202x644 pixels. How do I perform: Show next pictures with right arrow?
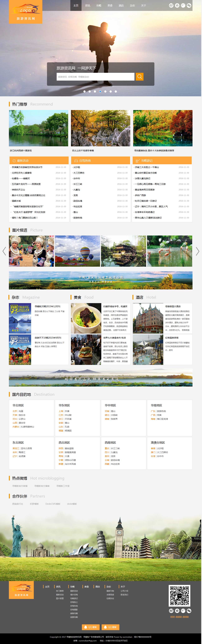[197, 251]
